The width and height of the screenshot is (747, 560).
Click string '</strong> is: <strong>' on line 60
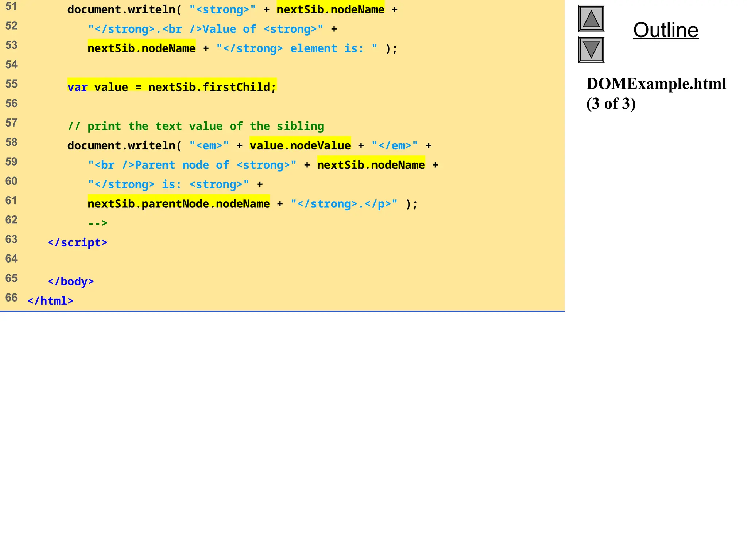tap(169, 184)
